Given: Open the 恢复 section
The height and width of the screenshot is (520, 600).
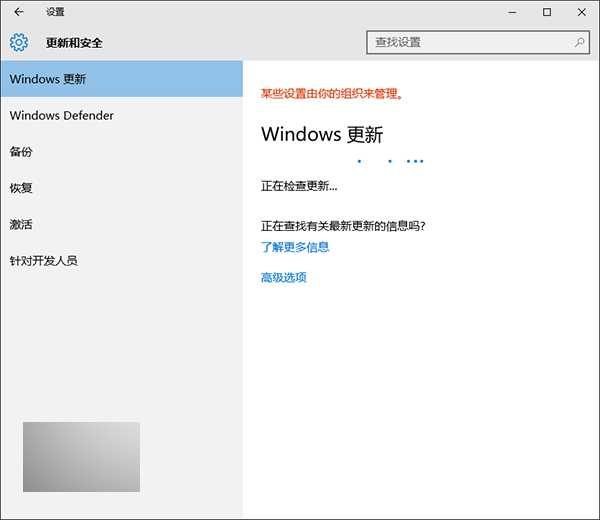Looking at the screenshot, I should (x=122, y=188).
